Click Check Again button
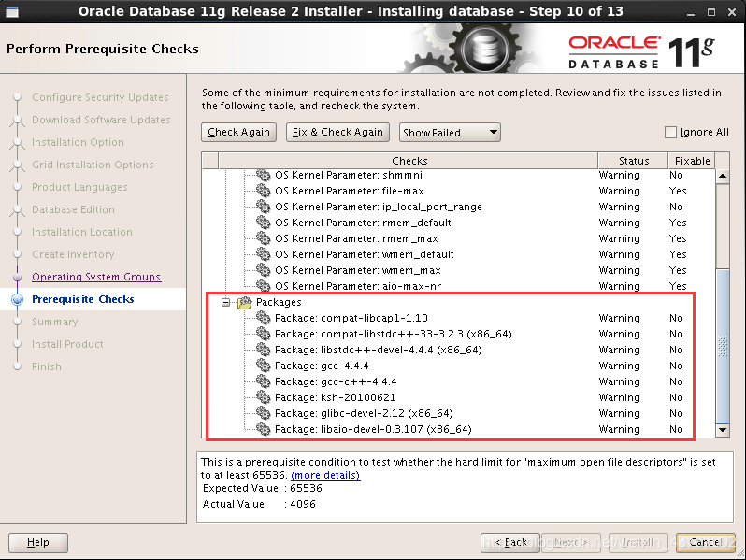746x560 pixels. click(238, 132)
